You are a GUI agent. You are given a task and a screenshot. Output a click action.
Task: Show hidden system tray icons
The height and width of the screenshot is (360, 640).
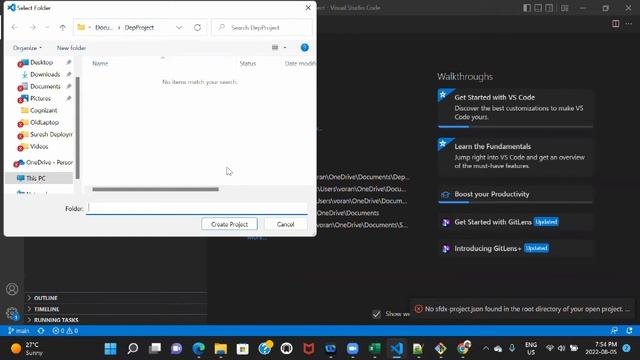[x=485, y=349]
